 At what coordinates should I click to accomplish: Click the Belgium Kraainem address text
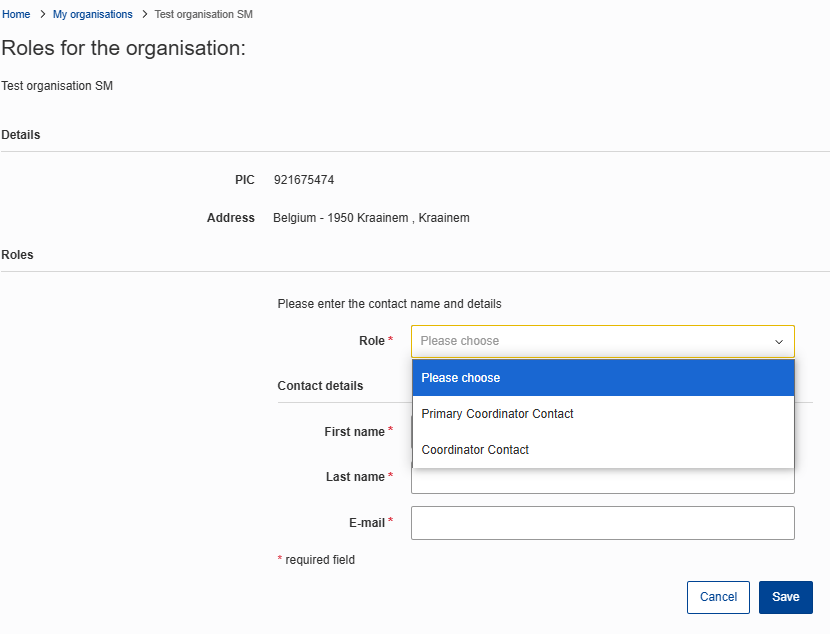tap(371, 218)
